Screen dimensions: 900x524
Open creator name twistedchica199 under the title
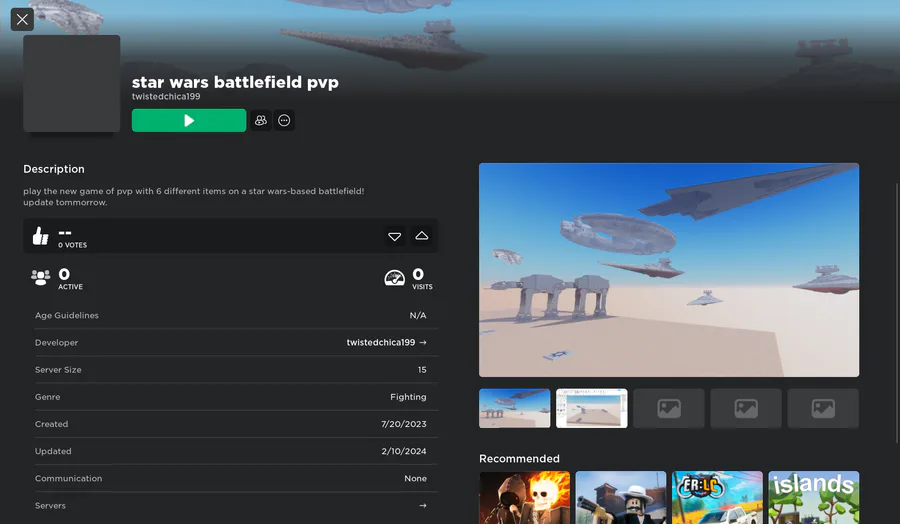(166, 96)
